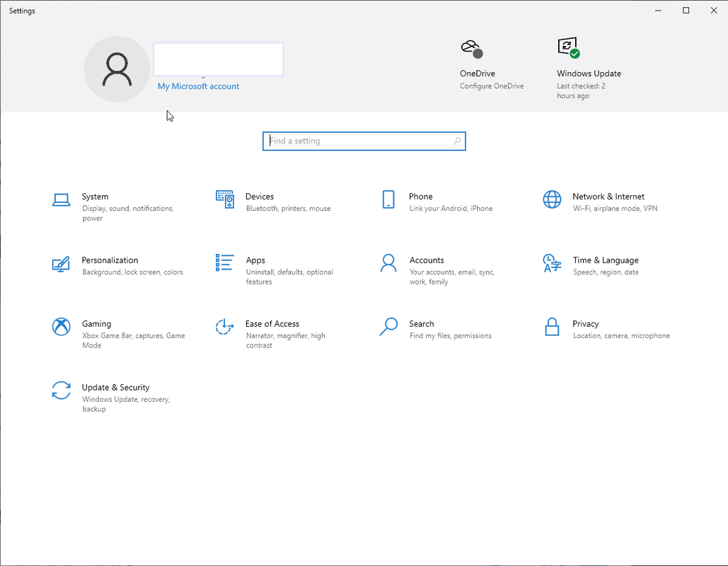Click the magnifier in Find a setting box
The height and width of the screenshot is (566, 728).
[457, 141]
